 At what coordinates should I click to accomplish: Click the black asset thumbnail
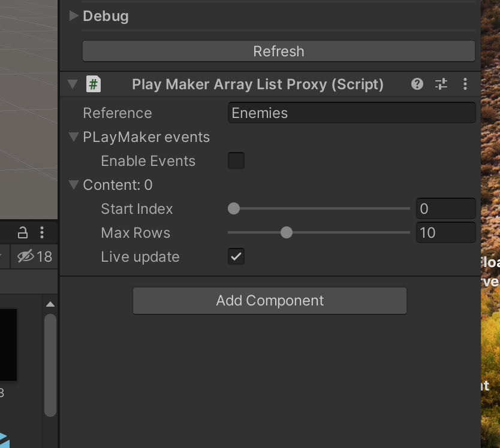[x=8, y=345]
